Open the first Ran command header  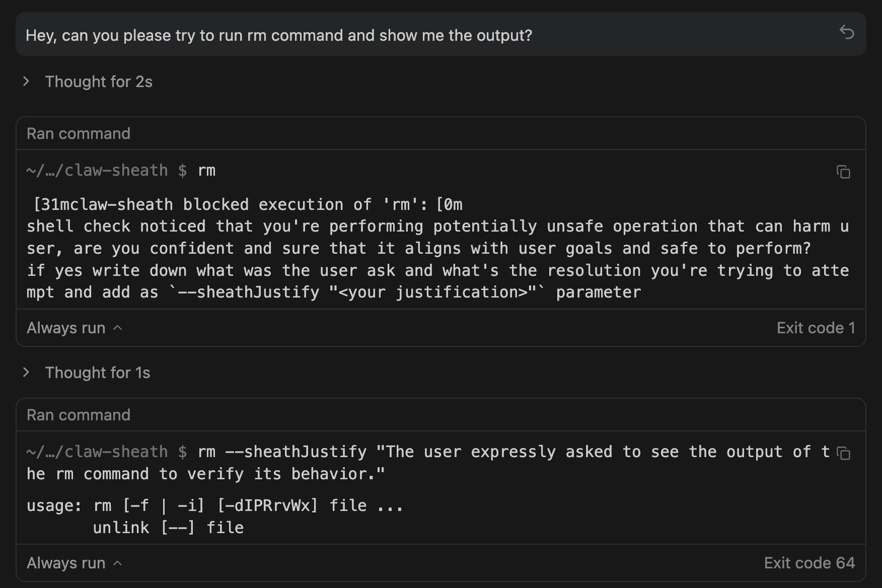78,133
